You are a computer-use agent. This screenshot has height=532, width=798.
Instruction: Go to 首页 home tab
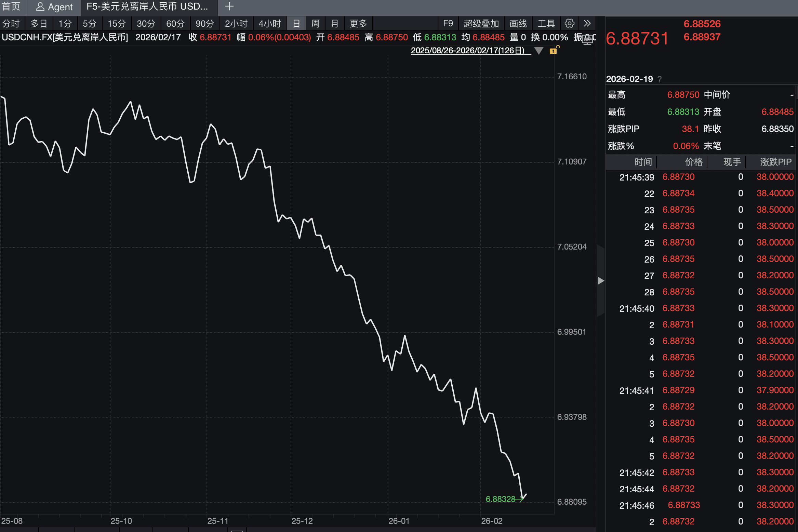[11, 6]
